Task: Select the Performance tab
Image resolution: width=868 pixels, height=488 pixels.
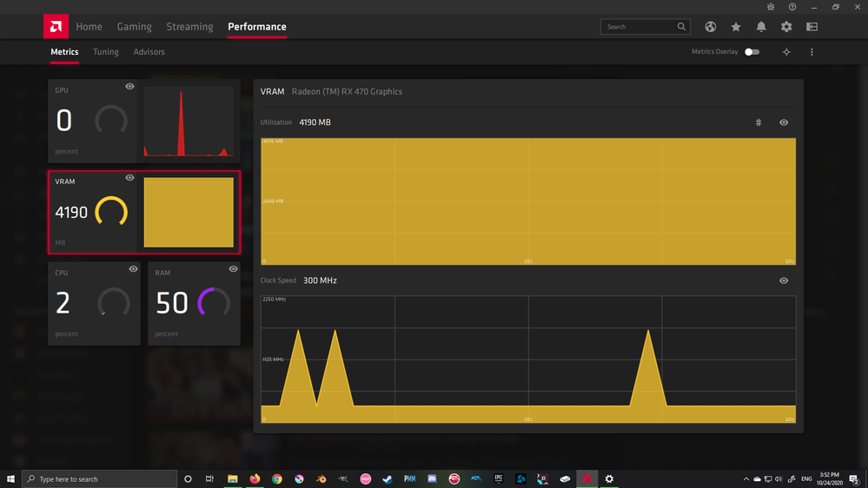Action: tap(257, 27)
